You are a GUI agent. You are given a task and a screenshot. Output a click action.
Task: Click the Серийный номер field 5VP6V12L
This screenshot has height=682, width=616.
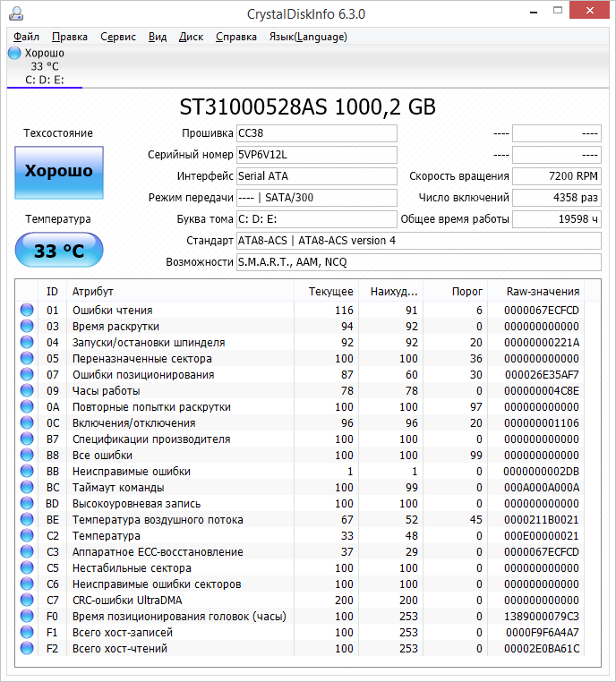point(317,155)
